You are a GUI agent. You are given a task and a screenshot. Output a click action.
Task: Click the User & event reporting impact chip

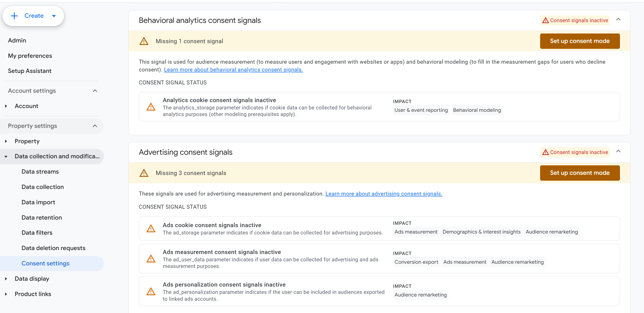point(421,110)
